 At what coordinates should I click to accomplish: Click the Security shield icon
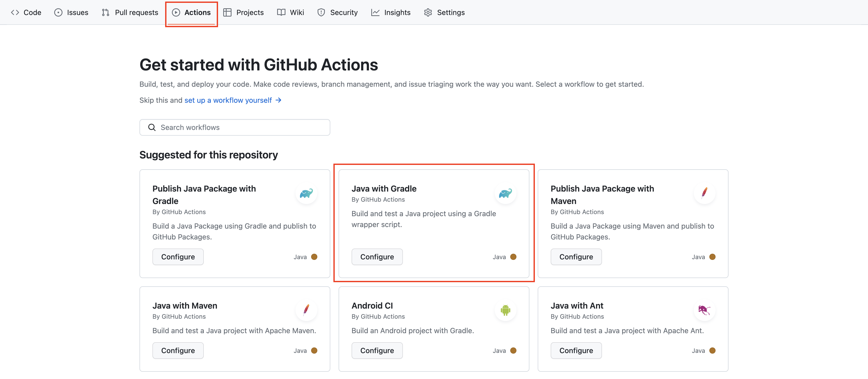point(321,12)
